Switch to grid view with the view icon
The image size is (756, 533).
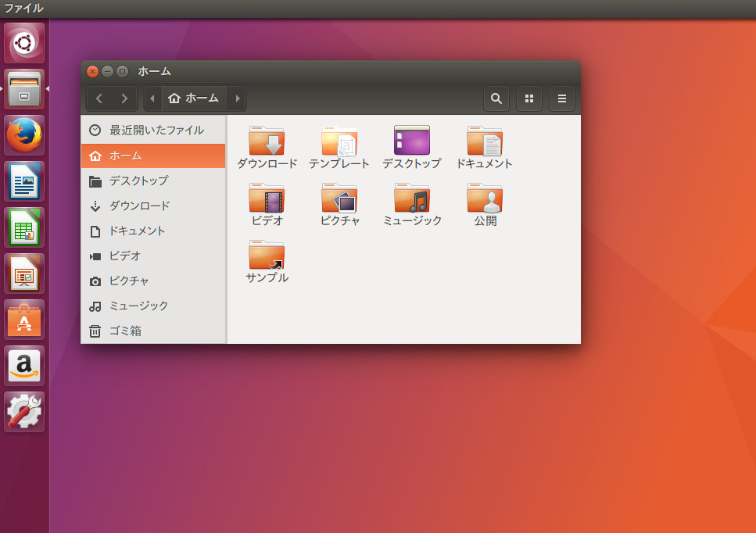point(528,99)
